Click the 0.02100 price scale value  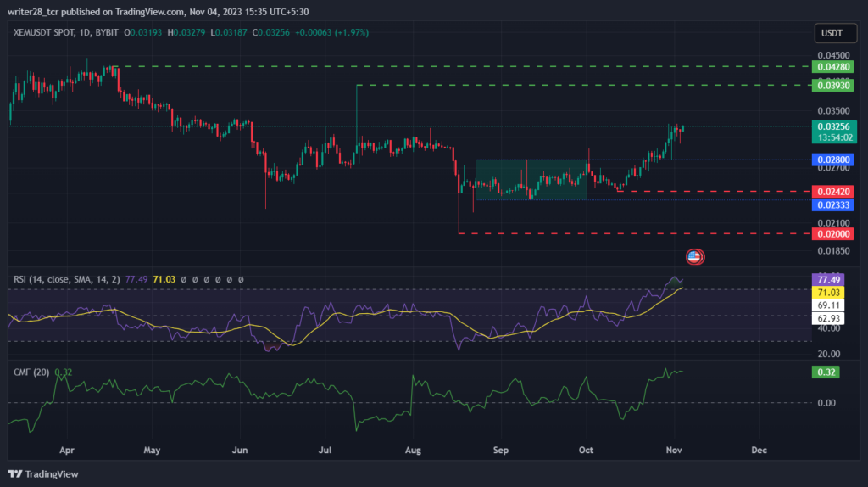(x=833, y=223)
